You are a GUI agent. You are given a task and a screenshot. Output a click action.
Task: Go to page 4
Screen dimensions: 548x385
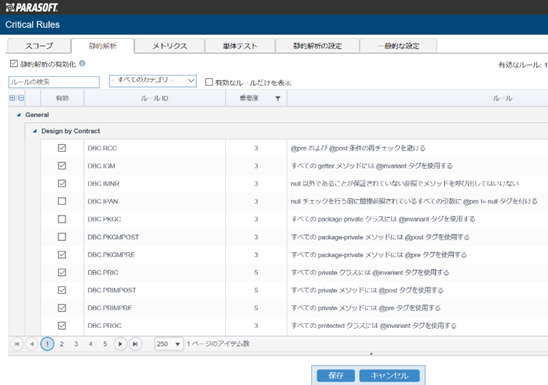point(91,344)
